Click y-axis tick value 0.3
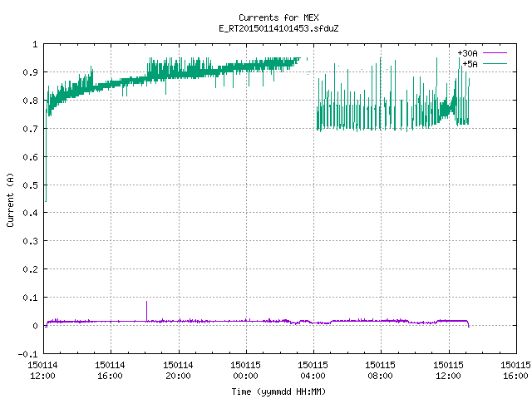Screen dimensions: 532x399 (30, 241)
